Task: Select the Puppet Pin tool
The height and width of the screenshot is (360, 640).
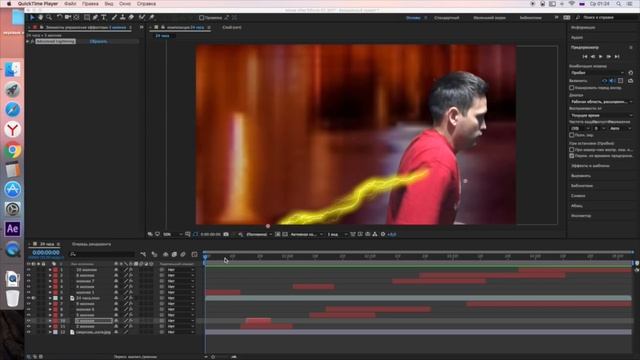Action: click(151, 18)
